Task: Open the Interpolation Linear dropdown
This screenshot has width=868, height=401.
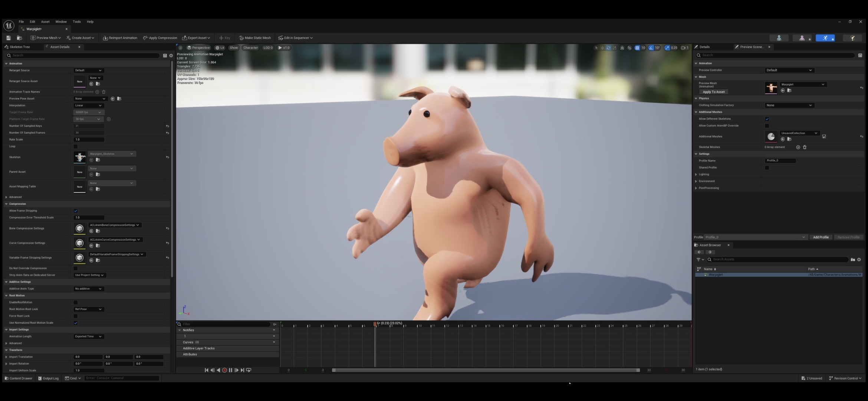Action: 89,105
